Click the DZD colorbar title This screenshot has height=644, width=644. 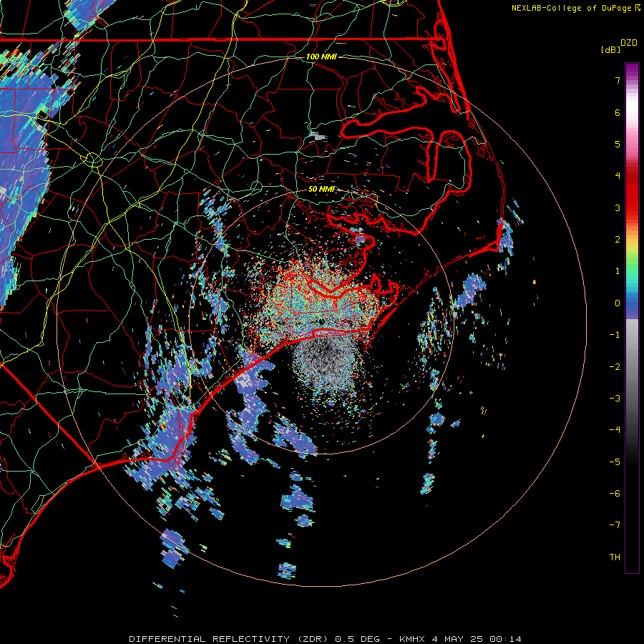click(x=629, y=43)
